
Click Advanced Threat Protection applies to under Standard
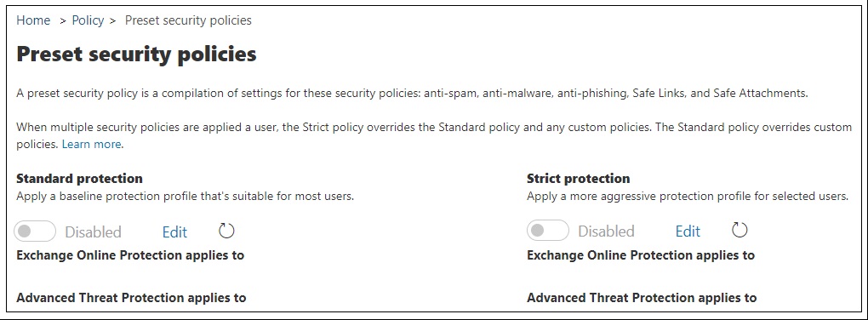tap(131, 298)
